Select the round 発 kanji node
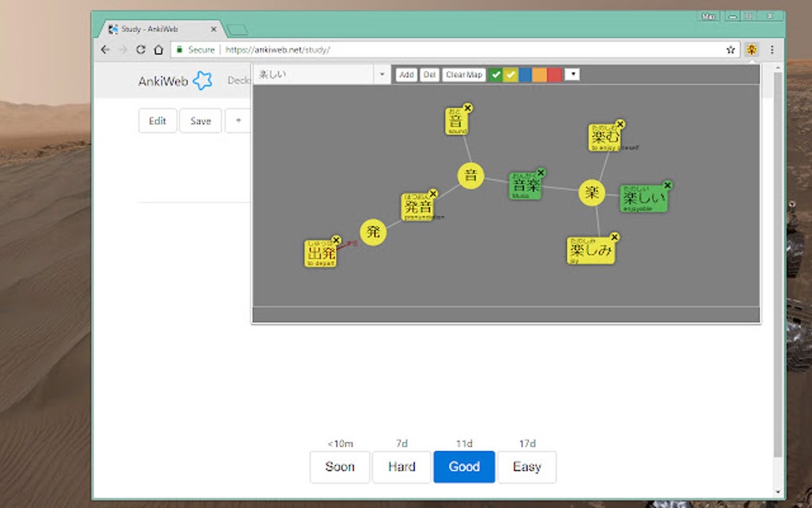The image size is (812, 508). coord(373,232)
